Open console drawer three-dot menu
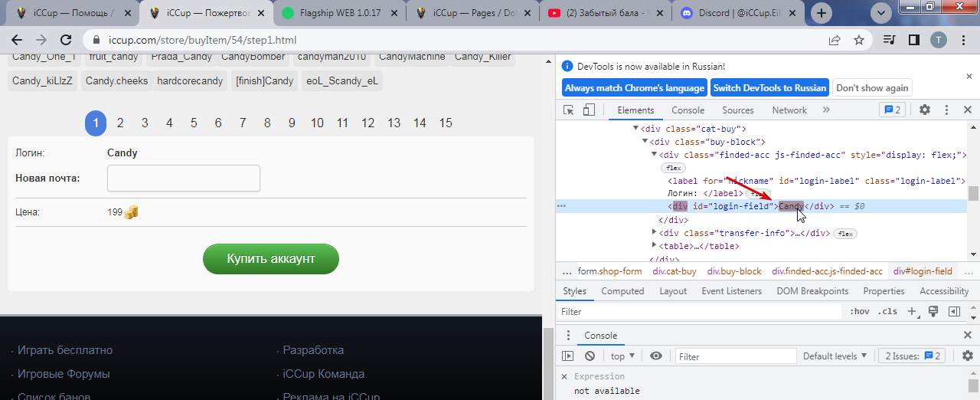 click(x=567, y=336)
